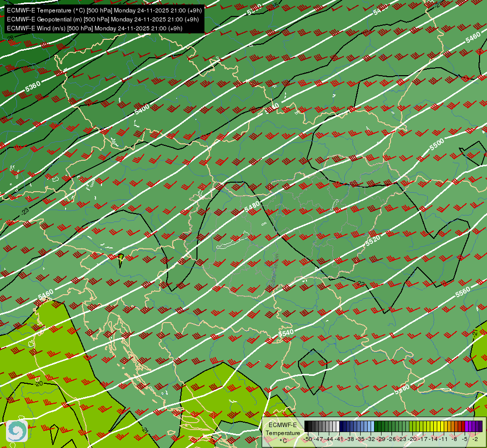
Task: Click the 5580 geopotential contour label
Action: pos(402,389)
